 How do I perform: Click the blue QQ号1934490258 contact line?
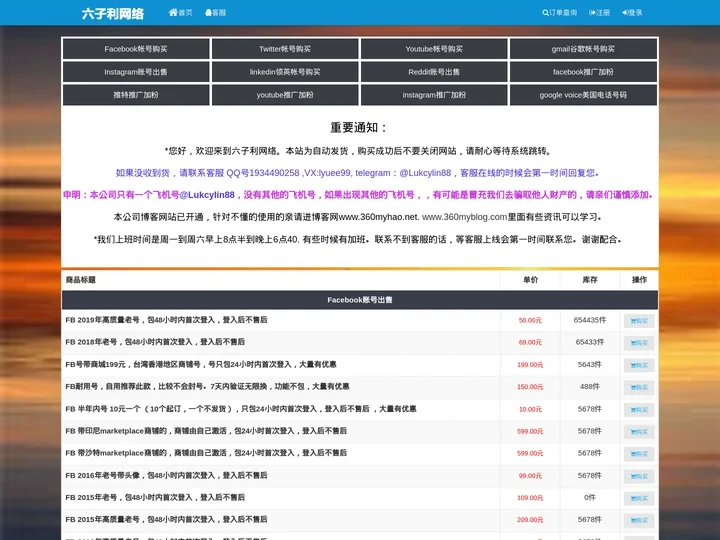tap(359, 173)
